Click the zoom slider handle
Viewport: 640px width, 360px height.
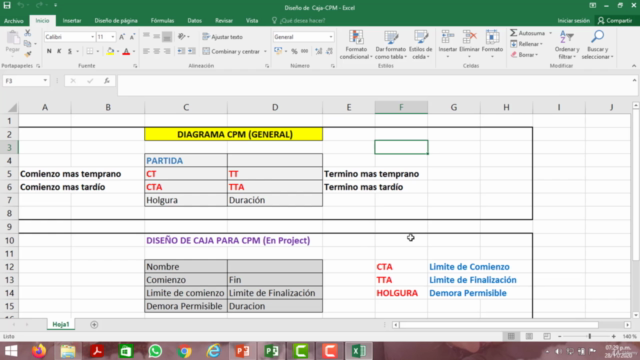[590, 336]
